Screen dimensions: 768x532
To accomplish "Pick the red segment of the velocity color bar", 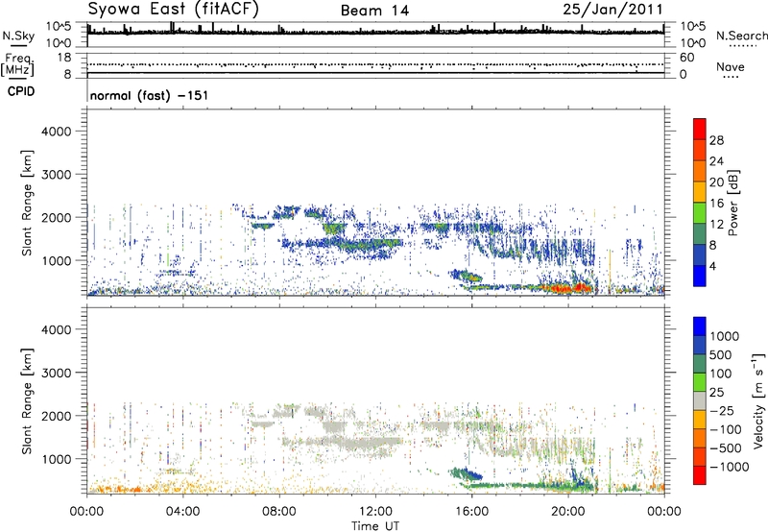I will 700,475.
